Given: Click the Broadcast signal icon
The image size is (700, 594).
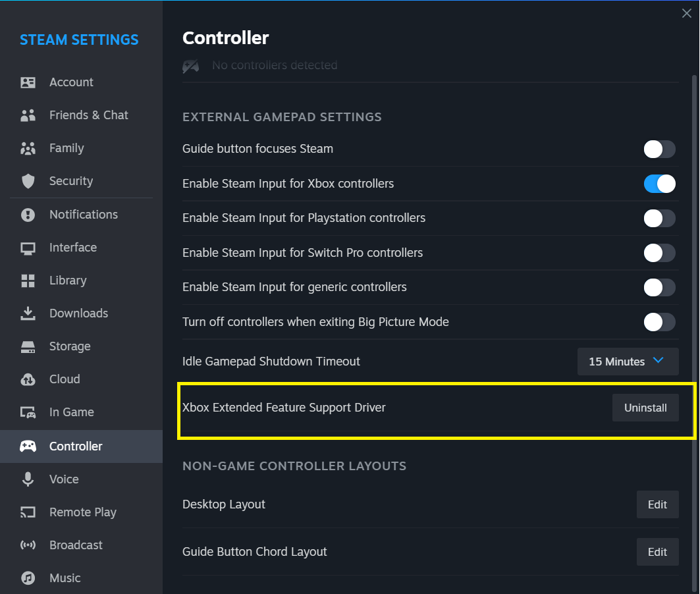Looking at the screenshot, I should point(28,545).
